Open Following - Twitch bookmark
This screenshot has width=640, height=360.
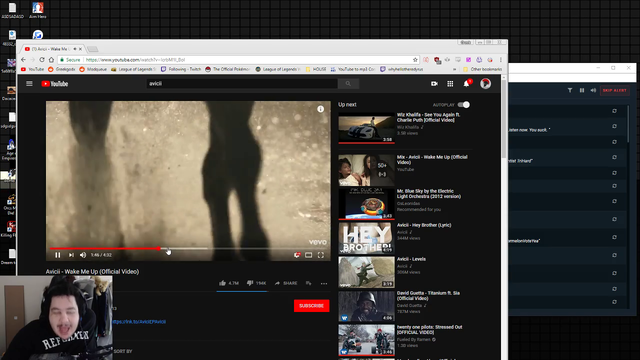pyautogui.click(x=181, y=69)
